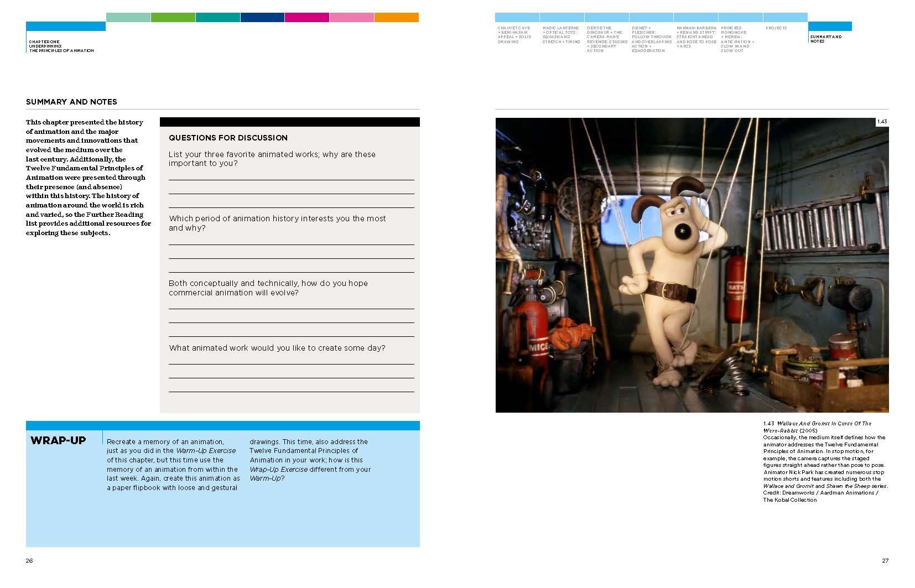Select the Princess Mononoke + Merida tab
915x588 pixels.
[737, 39]
